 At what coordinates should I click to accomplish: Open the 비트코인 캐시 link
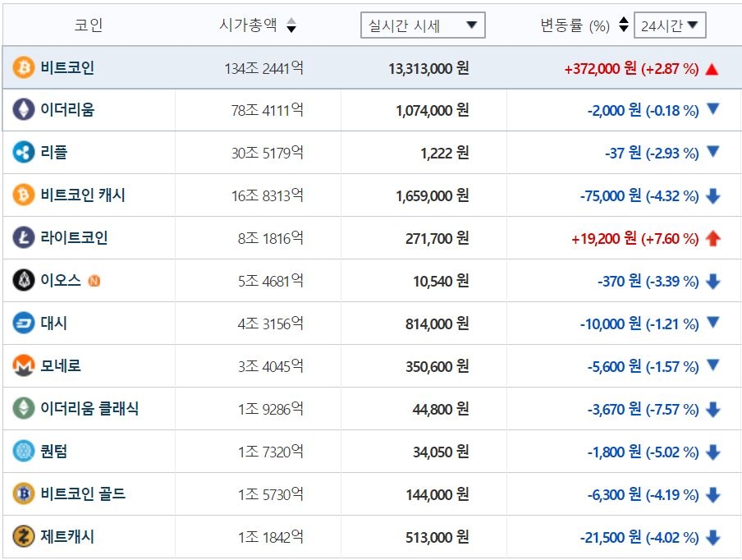click(83, 195)
